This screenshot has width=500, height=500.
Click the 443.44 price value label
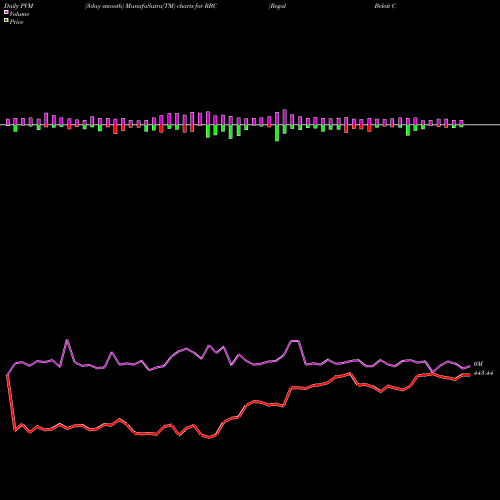[x=483, y=373]
